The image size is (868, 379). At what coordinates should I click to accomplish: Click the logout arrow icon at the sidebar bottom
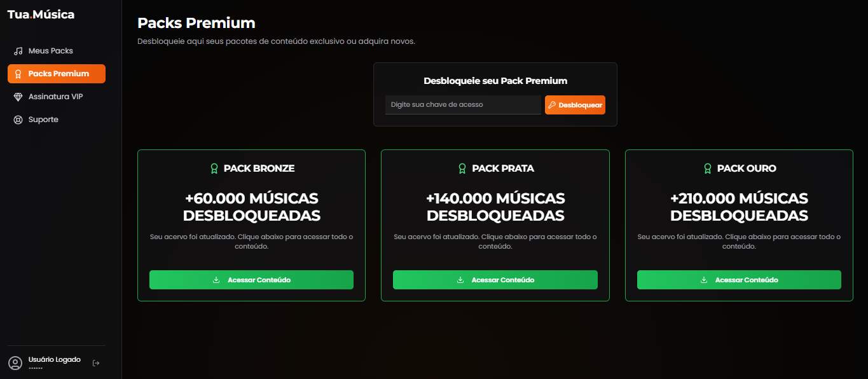click(x=96, y=362)
